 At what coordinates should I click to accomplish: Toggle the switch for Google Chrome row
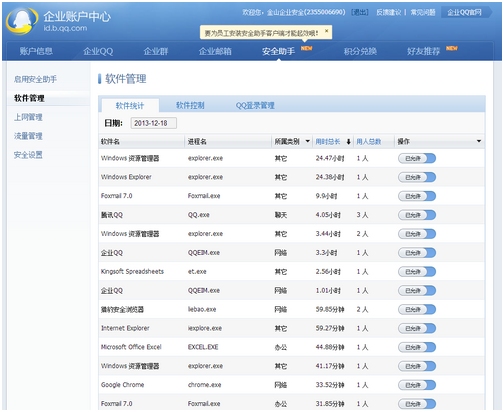click(417, 385)
